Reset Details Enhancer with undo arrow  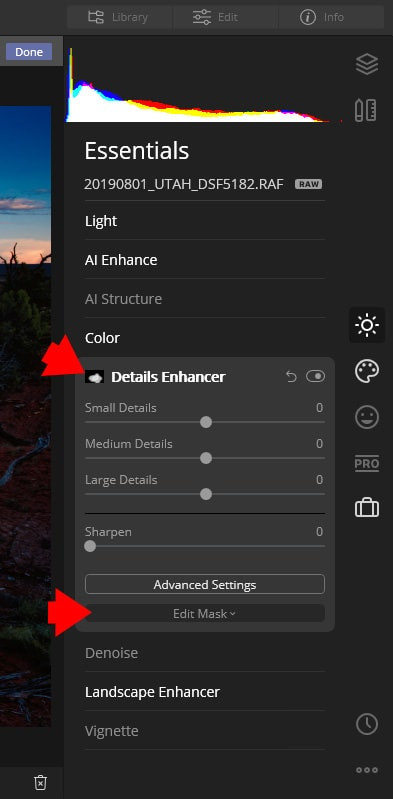click(291, 377)
